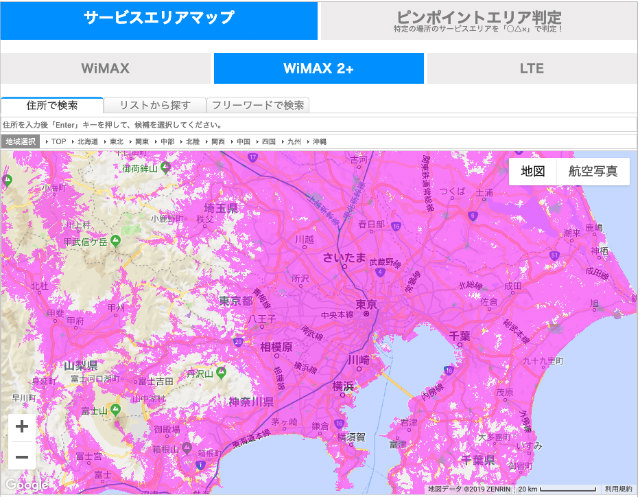This screenshot has width=640, height=497.
Task: Jump to 九州 region
Action: coord(294,142)
